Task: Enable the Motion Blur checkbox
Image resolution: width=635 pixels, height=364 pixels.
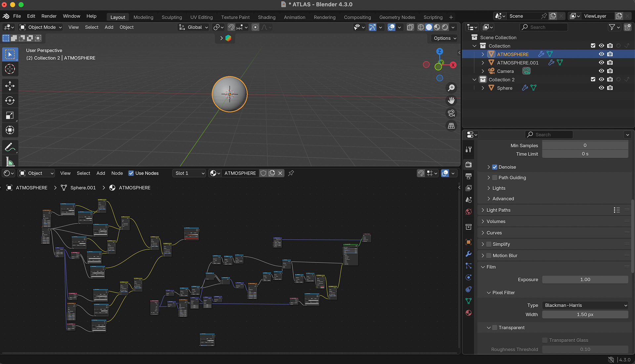Action: pos(489,256)
